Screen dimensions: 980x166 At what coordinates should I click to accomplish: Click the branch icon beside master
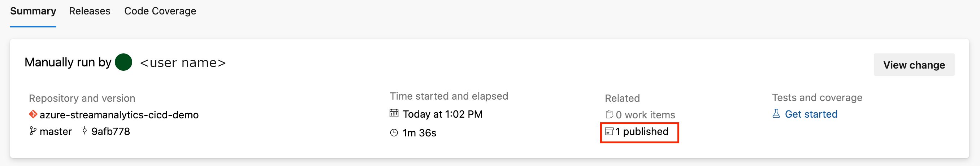coord(33,131)
